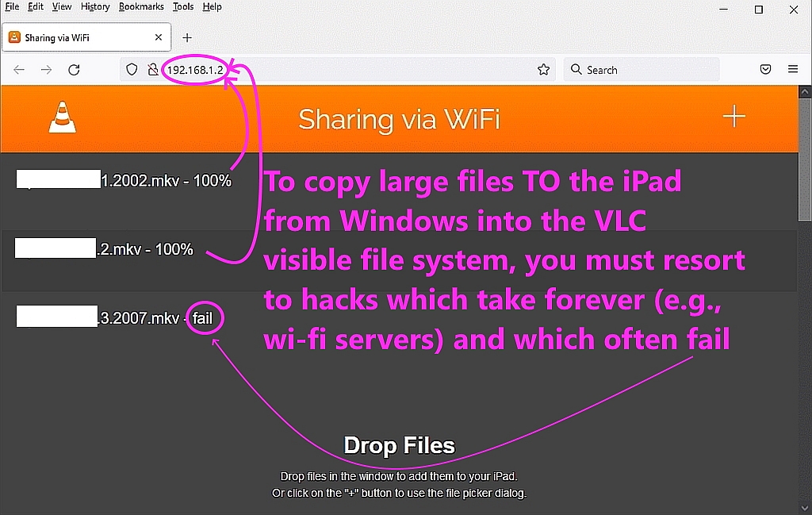Click the scrollbar down arrow
This screenshot has height=515, width=812.
tap(804, 508)
